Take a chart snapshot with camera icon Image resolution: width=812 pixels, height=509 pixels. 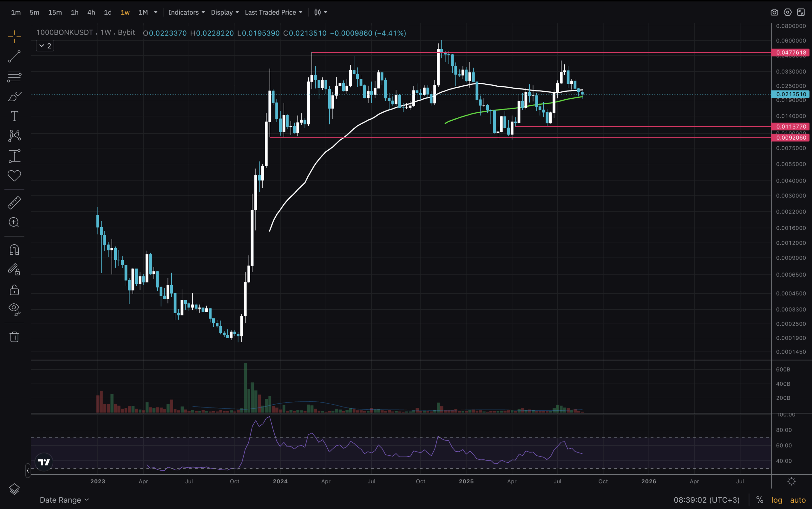774,12
